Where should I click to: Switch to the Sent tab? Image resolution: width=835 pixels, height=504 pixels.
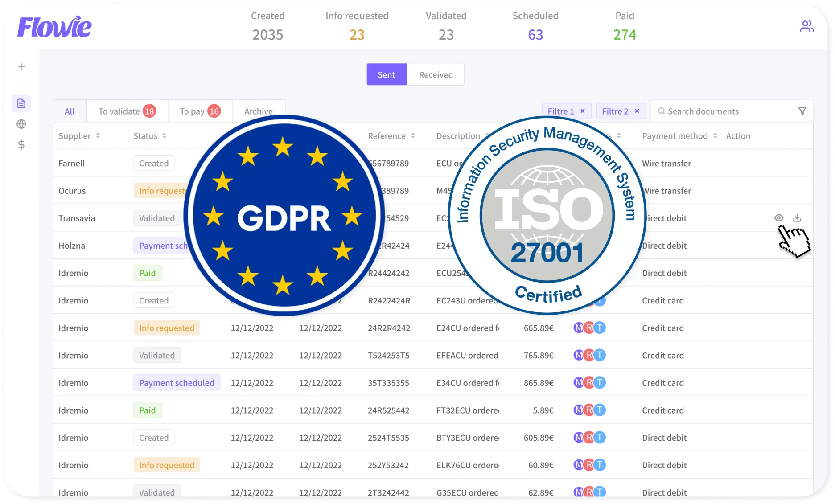point(387,74)
